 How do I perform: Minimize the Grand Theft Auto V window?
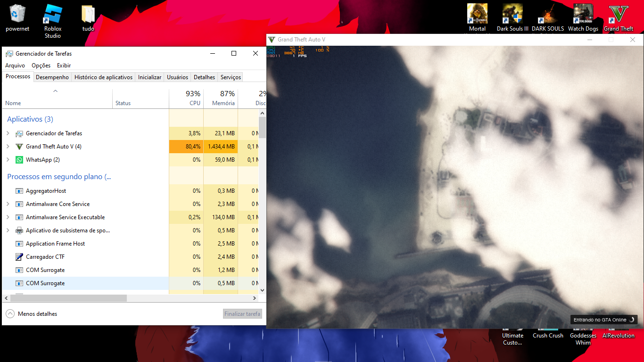(589, 40)
